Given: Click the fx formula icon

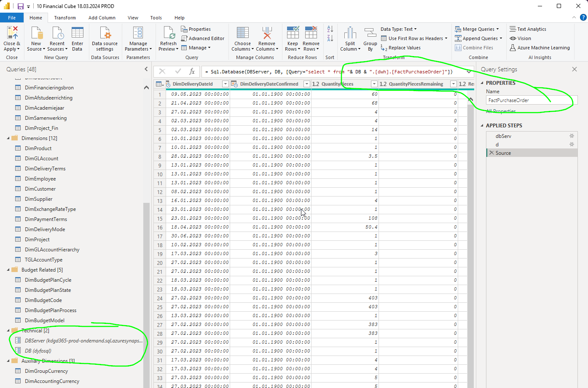Looking at the screenshot, I should (x=192, y=71).
